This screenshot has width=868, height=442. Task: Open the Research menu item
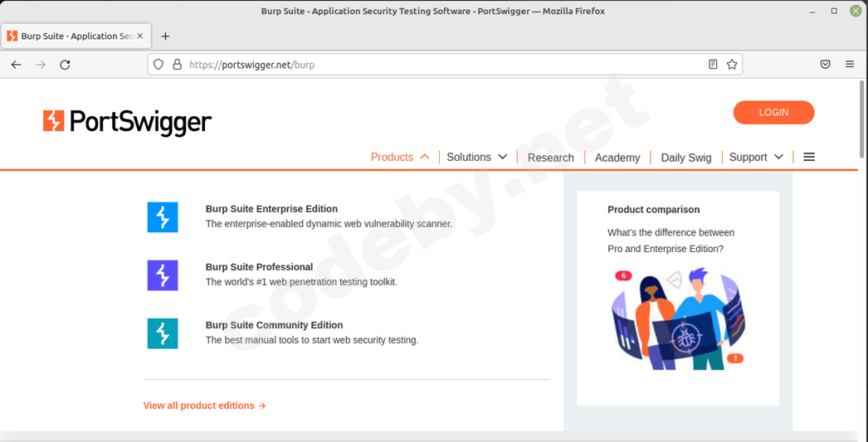point(551,158)
